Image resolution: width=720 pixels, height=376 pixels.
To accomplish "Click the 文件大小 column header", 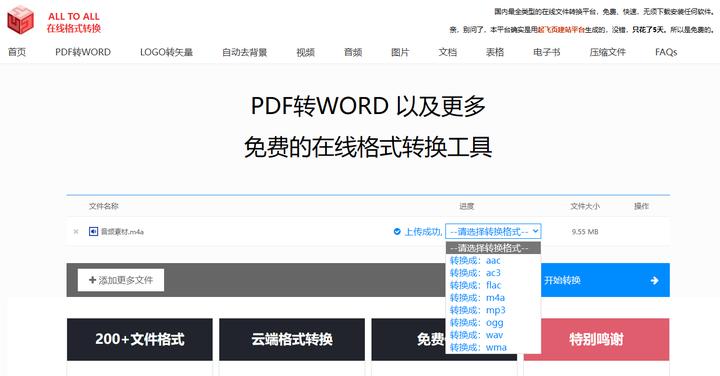I will click(585, 206).
